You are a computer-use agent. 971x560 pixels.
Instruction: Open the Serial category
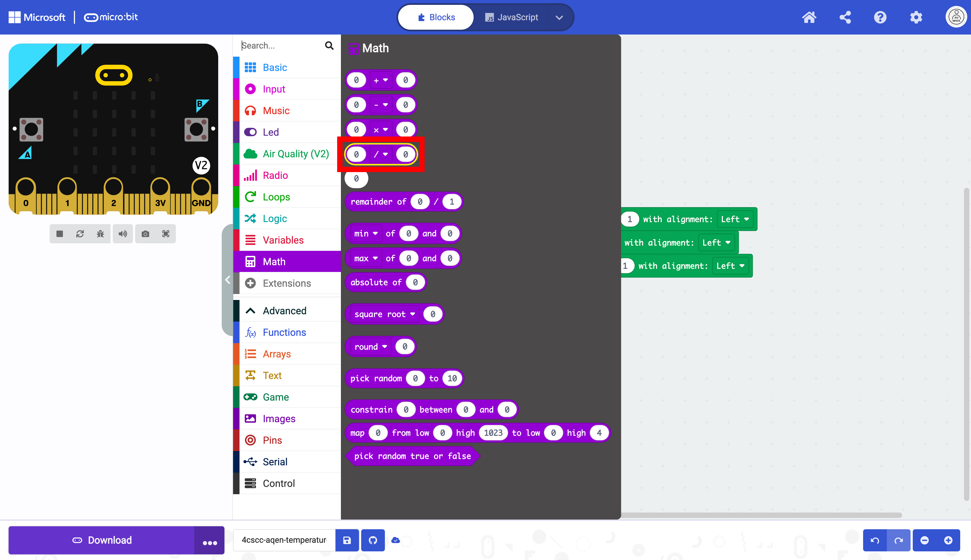pyautogui.click(x=287, y=462)
